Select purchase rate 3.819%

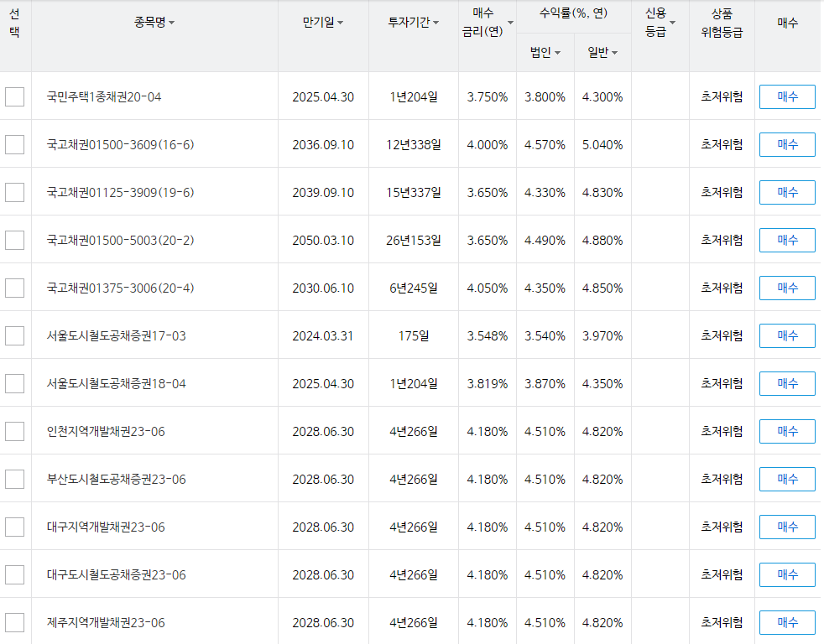coord(488,384)
